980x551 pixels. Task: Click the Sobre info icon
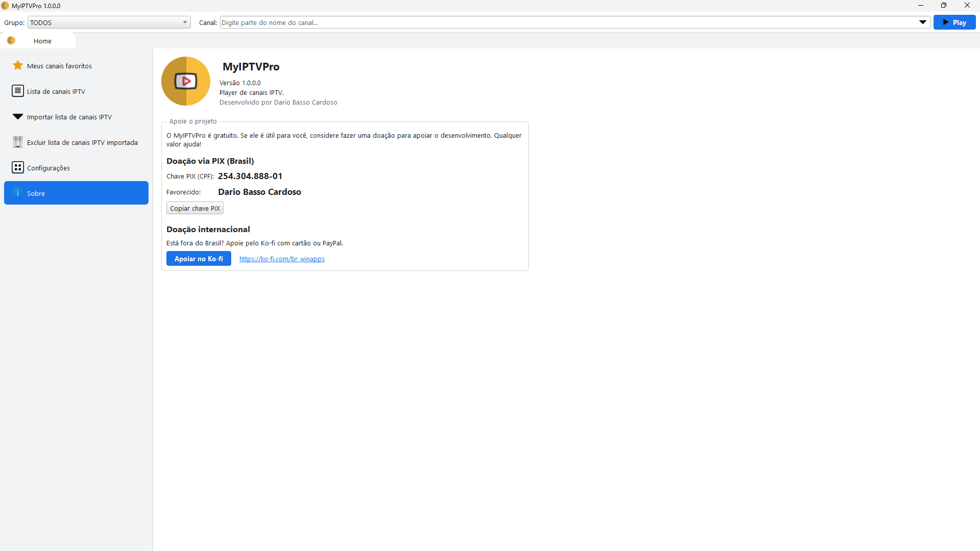coord(18,193)
